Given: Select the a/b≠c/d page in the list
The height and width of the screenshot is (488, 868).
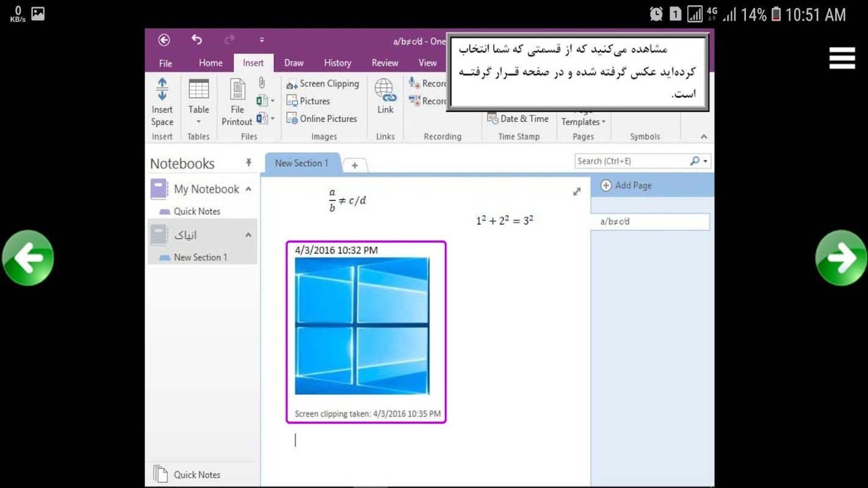Looking at the screenshot, I should pyautogui.click(x=650, y=221).
